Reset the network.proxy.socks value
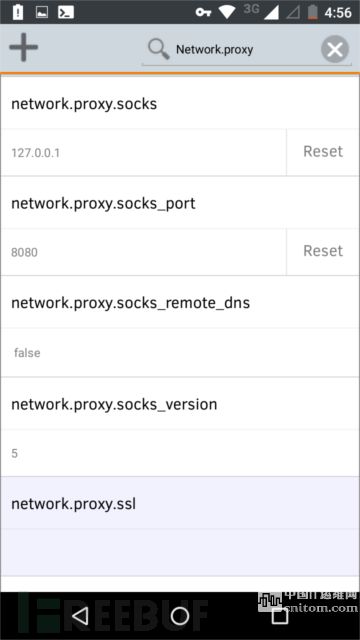The width and height of the screenshot is (360, 640). click(323, 152)
